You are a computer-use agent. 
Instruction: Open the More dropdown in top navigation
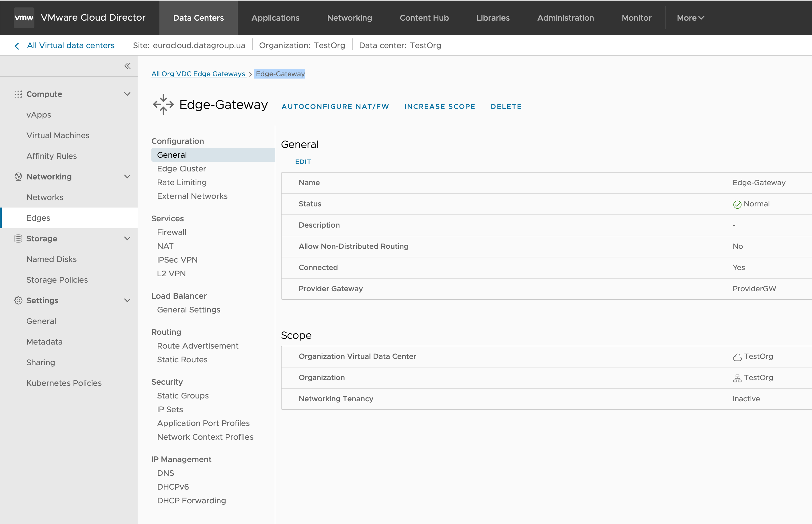click(x=690, y=18)
